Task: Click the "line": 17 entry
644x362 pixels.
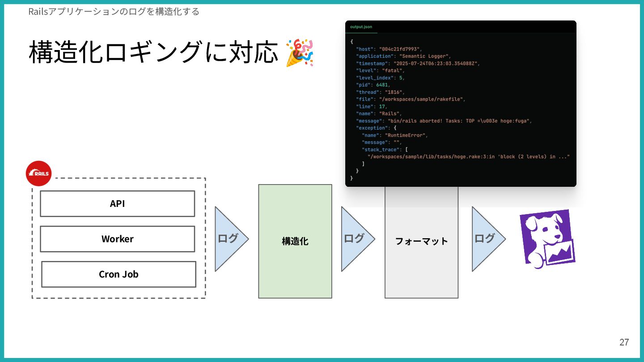Action: tap(372, 106)
